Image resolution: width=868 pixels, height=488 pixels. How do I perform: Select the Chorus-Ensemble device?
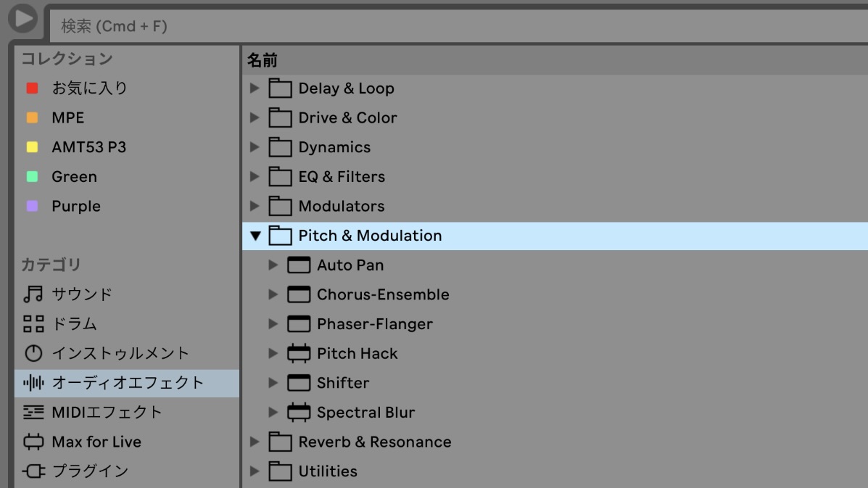[x=382, y=294]
